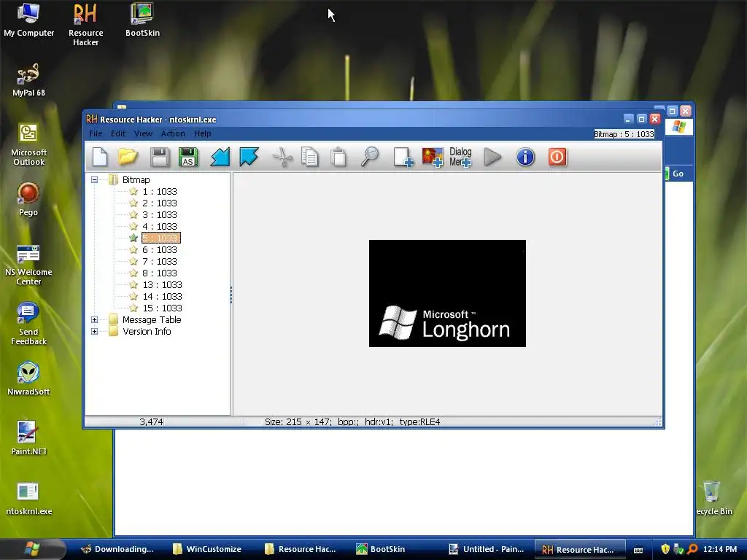Select the MyPal 68 desktop icon
Screen dimensions: 747x560
click(28, 80)
